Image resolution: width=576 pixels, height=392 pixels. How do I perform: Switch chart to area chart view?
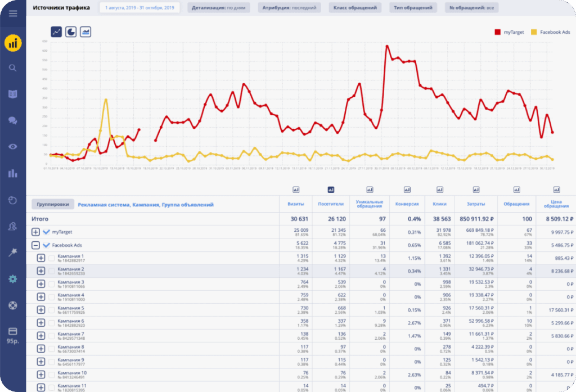[85, 32]
